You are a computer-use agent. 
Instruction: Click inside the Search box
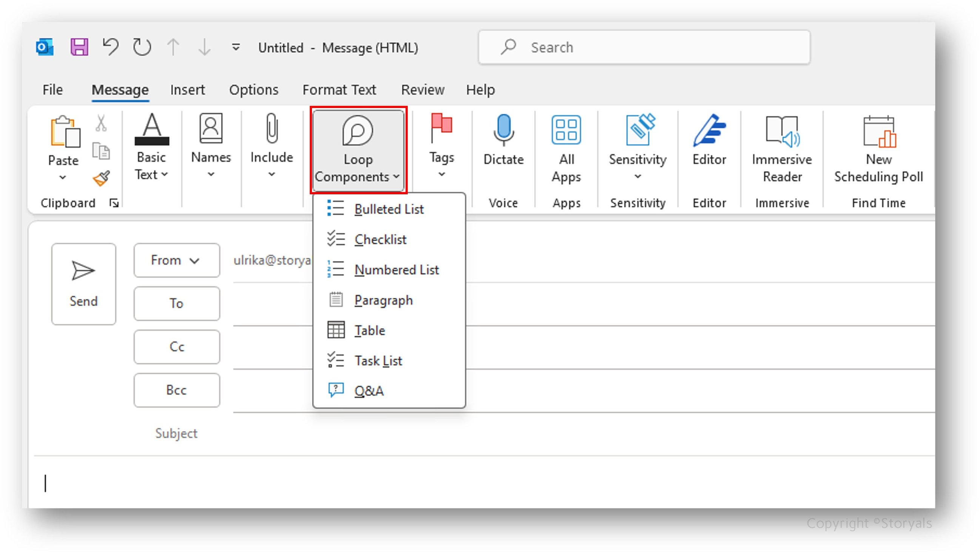tap(644, 47)
